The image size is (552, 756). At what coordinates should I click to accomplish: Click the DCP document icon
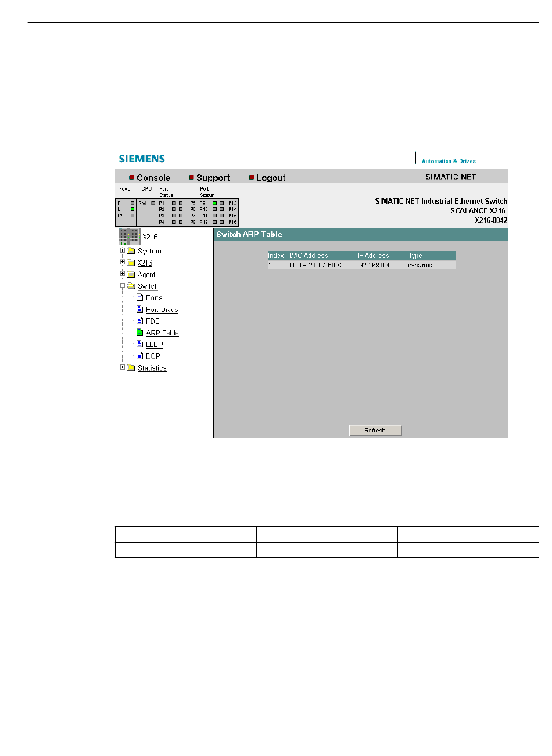[x=139, y=356]
